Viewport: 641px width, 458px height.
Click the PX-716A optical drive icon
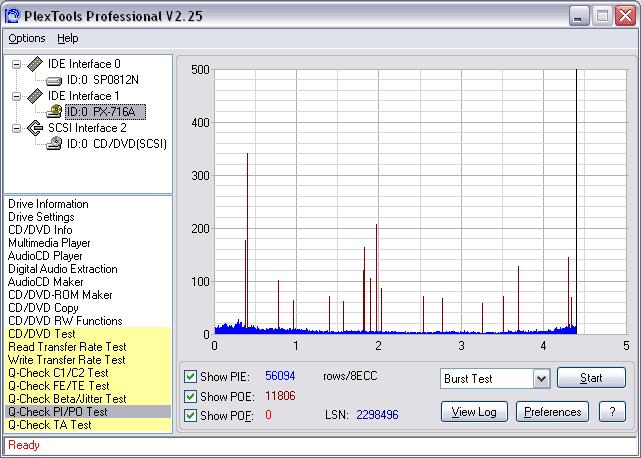pos(54,112)
